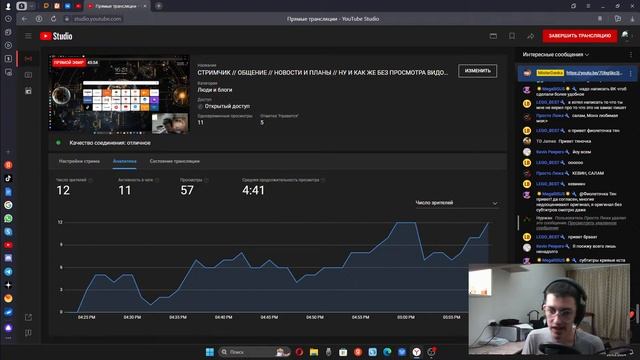
Task: Open the Число зрителей chart metric dropdown
Action: pos(456,203)
